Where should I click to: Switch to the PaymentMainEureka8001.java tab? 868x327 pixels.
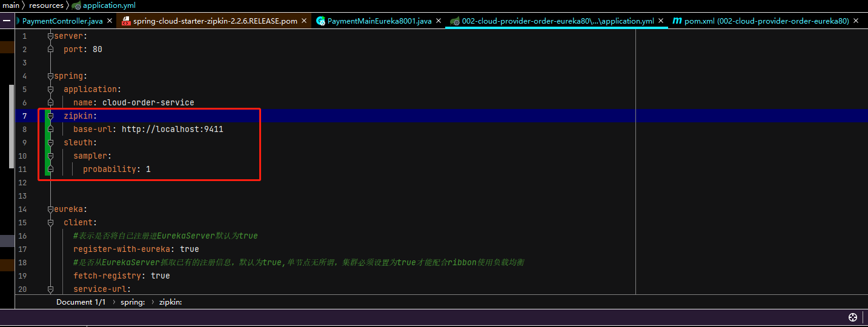379,21
